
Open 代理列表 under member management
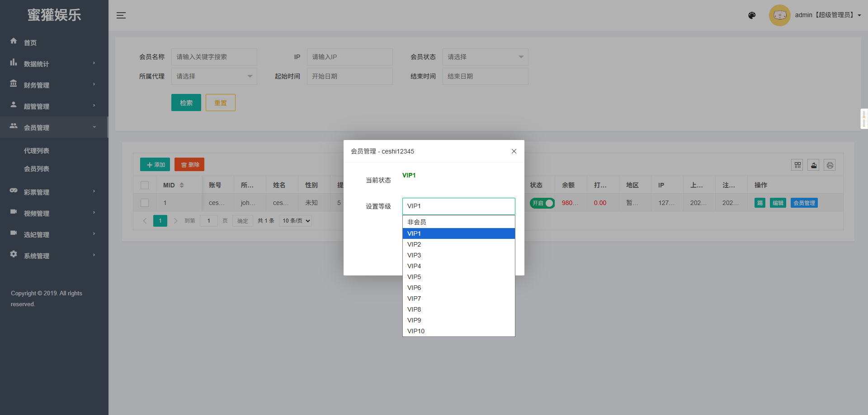click(37, 150)
